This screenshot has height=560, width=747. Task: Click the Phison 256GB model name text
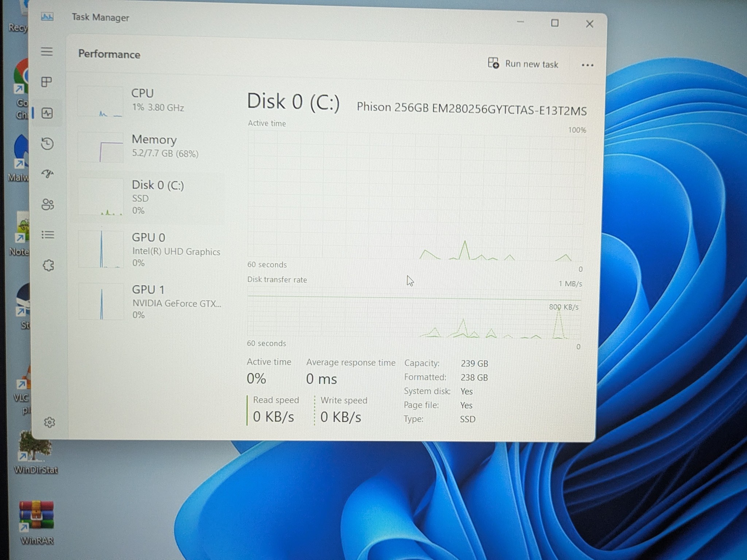click(x=472, y=109)
